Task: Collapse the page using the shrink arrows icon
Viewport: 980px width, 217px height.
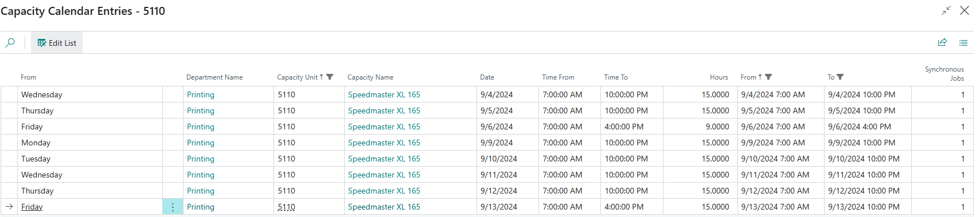Action: (x=946, y=10)
